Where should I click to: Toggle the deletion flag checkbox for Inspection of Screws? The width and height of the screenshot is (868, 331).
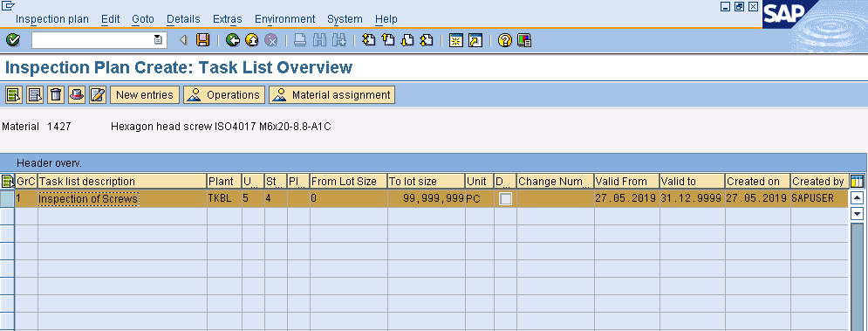pyautogui.click(x=505, y=198)
